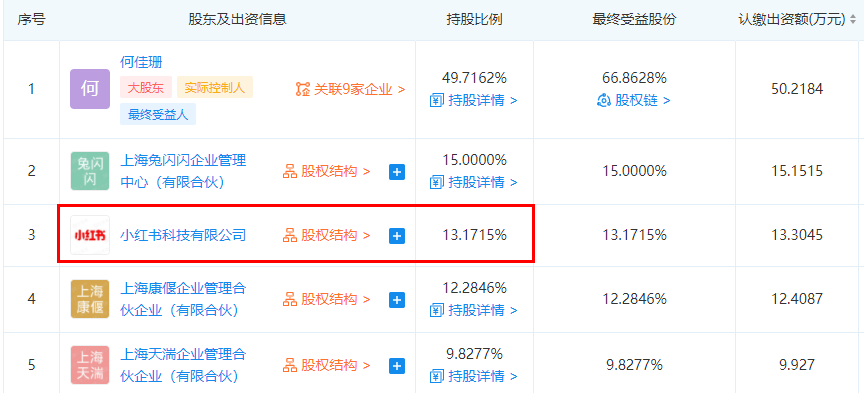Click the yellow 上海康偃 logo thumbnail

tap(90, 299)
